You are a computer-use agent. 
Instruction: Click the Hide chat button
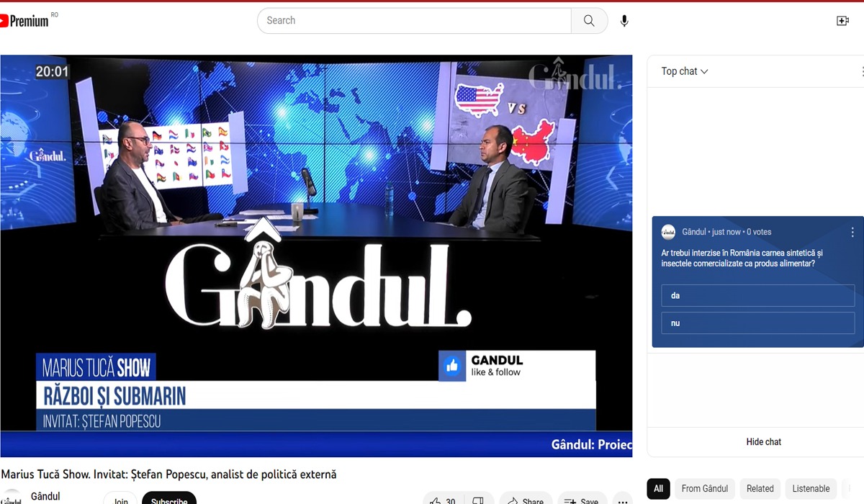[x=763, y=442]
